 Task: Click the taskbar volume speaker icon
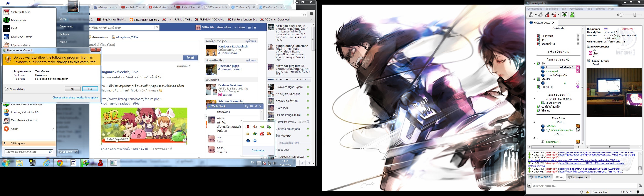pos(275,163)
